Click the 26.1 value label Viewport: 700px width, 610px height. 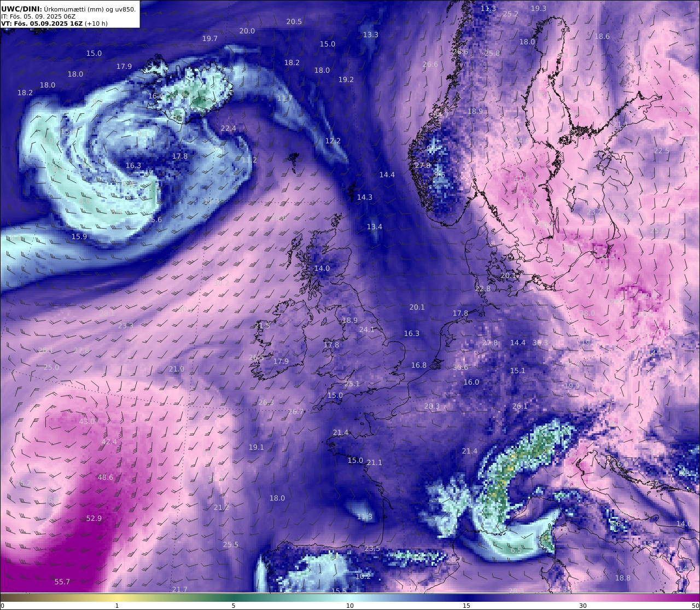tap(520, 406)
